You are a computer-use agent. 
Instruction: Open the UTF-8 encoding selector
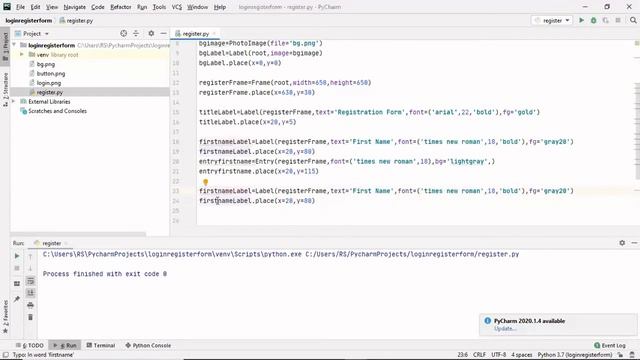498,355
